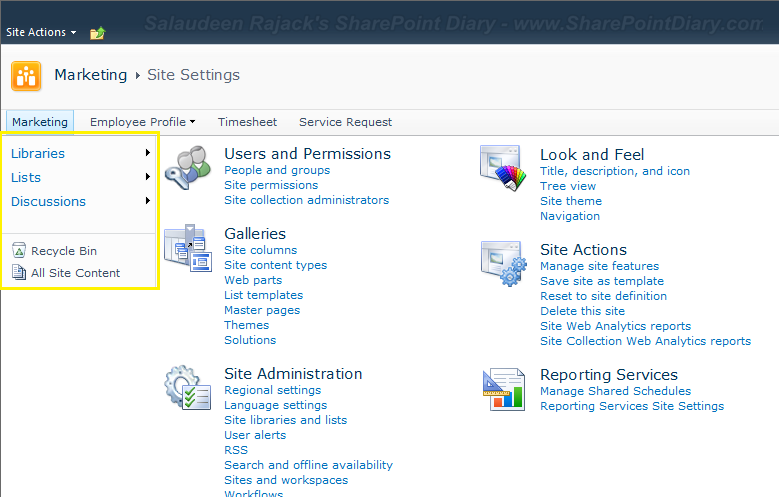
Task: Expand the Employee Profile dropdown
Action: tap(142, 122)
